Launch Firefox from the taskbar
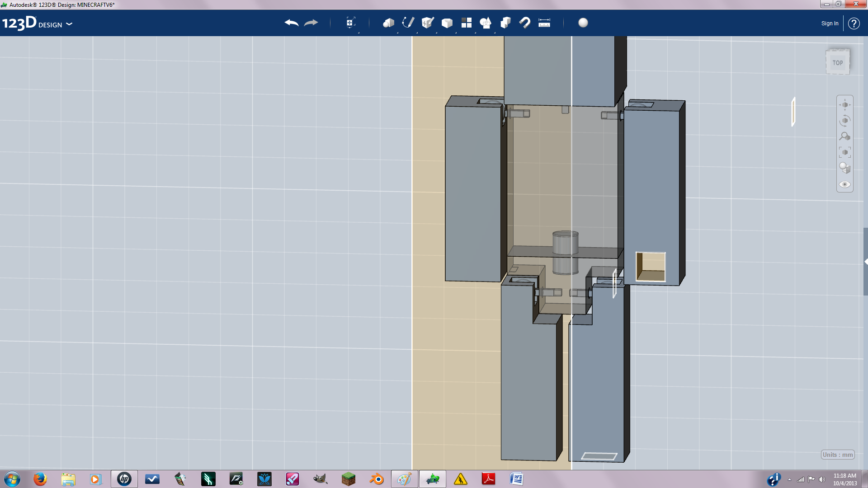This screenshot has height=488, width=868. 40,479
